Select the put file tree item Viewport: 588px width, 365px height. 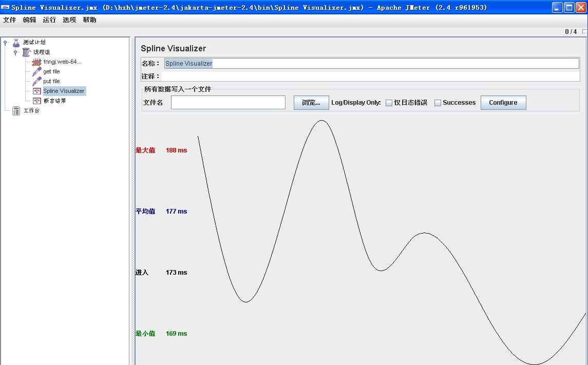point(51,81)
